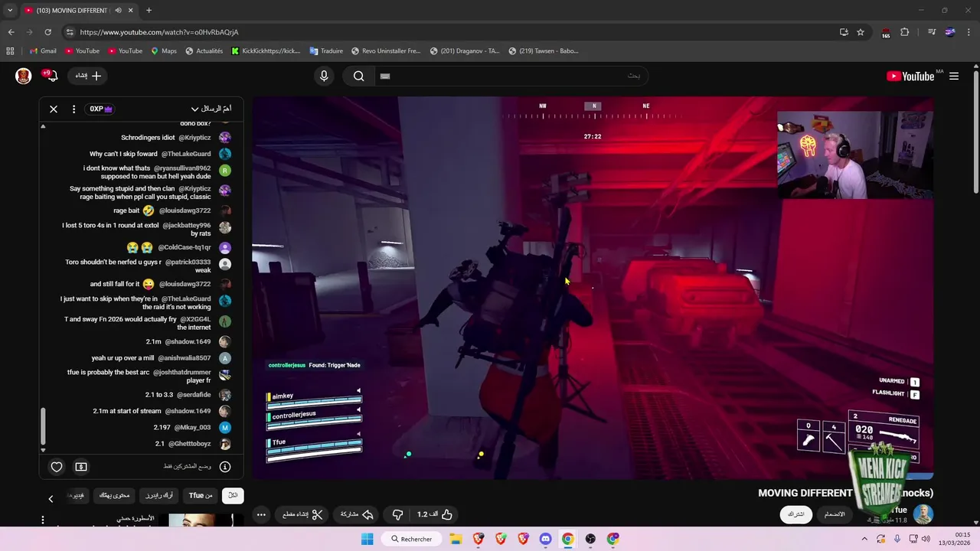Image resolution: width=980 pixels, height=551 pixels.
Task: Open the Tfue channel avatar
Action: (x=923, y=514)
